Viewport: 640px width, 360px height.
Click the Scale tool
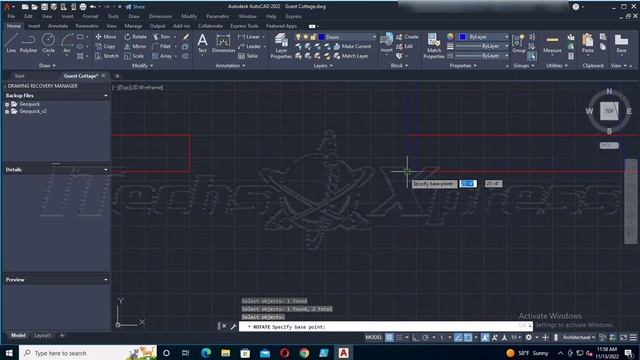134,56
